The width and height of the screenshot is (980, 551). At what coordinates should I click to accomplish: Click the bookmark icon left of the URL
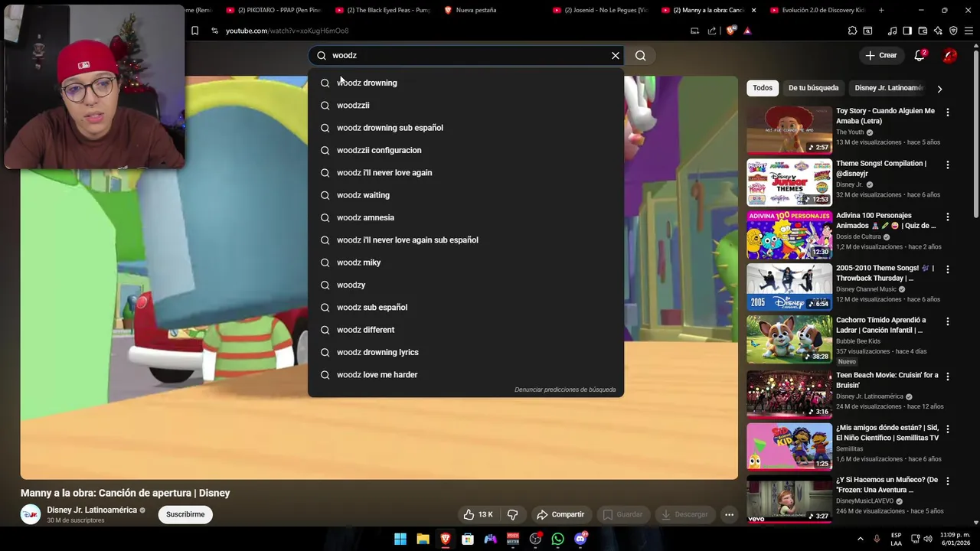point(194,31)
